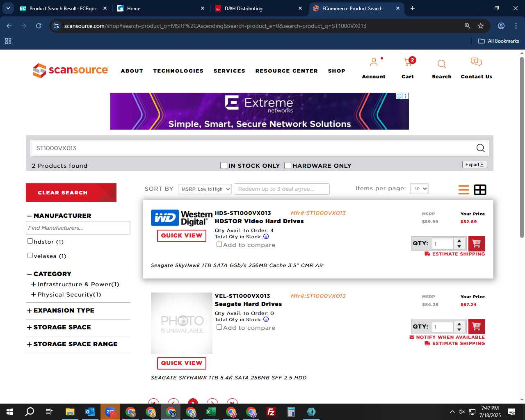Click the Find Manufacturers input field
525x420 pixels.
(x=78, y=228)
